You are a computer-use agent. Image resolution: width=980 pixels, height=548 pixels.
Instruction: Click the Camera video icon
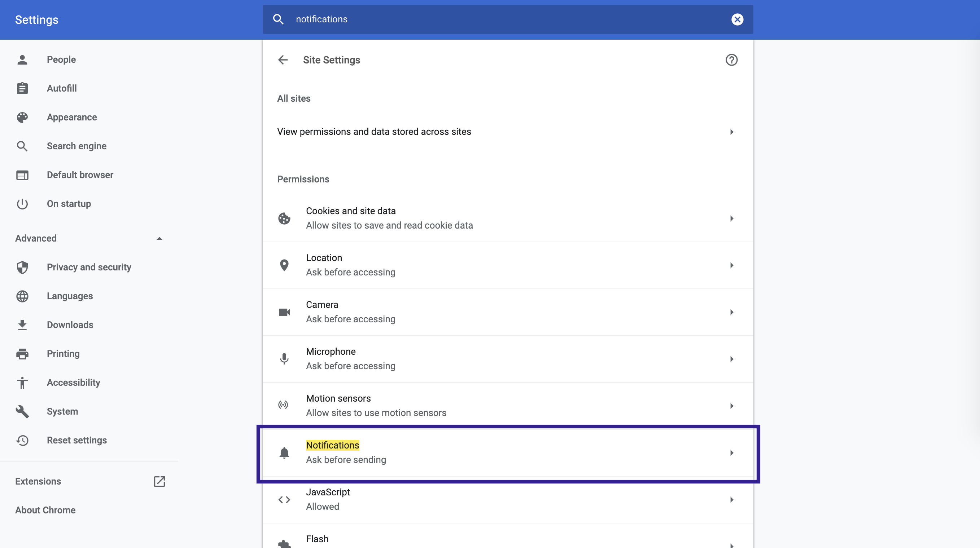coord(284,312)
